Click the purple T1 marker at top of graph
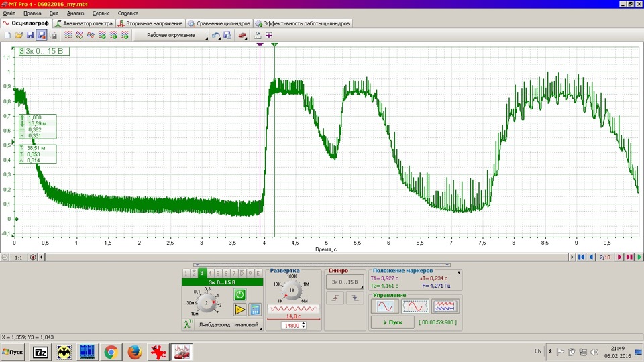This screenshot has width=644, height=362. (260, 44)
